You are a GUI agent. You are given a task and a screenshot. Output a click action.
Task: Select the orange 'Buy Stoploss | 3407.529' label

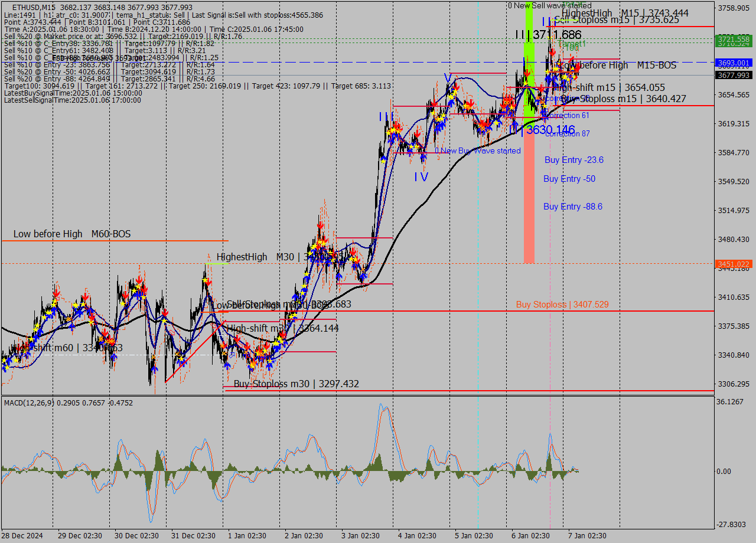pos(562,305)
